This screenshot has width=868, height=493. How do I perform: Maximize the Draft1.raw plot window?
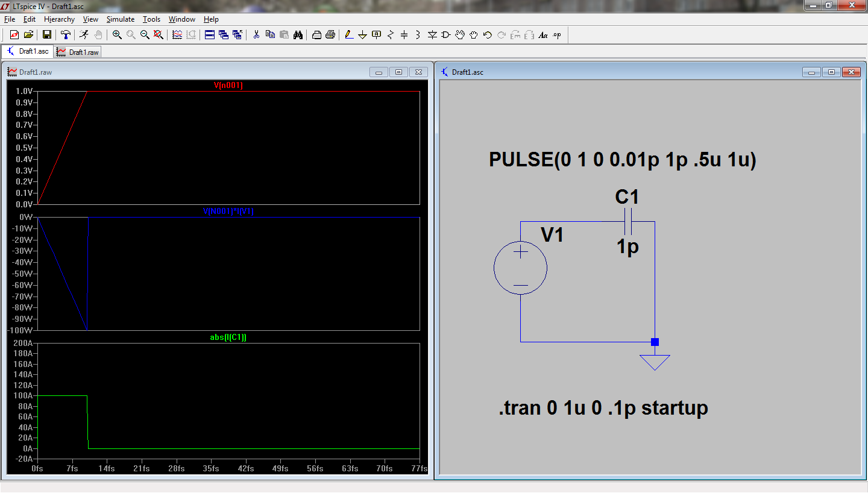click(399, 72)
